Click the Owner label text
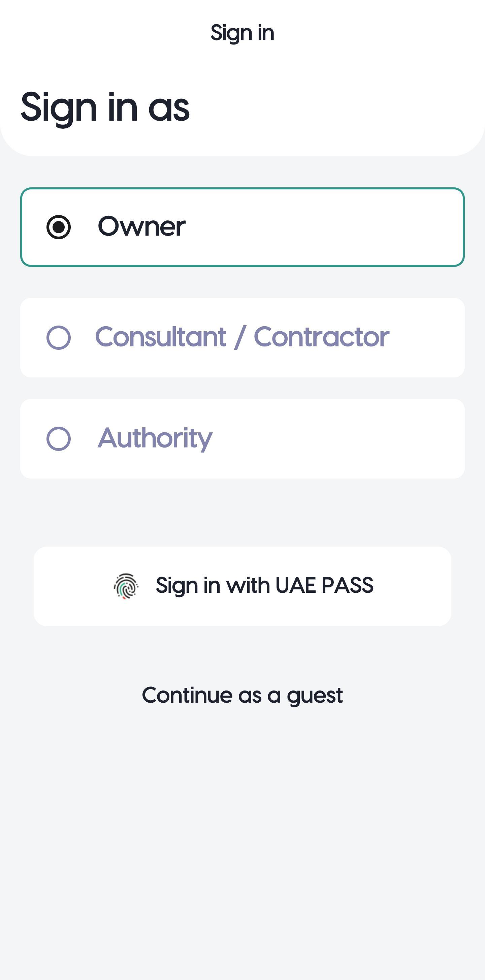 (142, 226)
